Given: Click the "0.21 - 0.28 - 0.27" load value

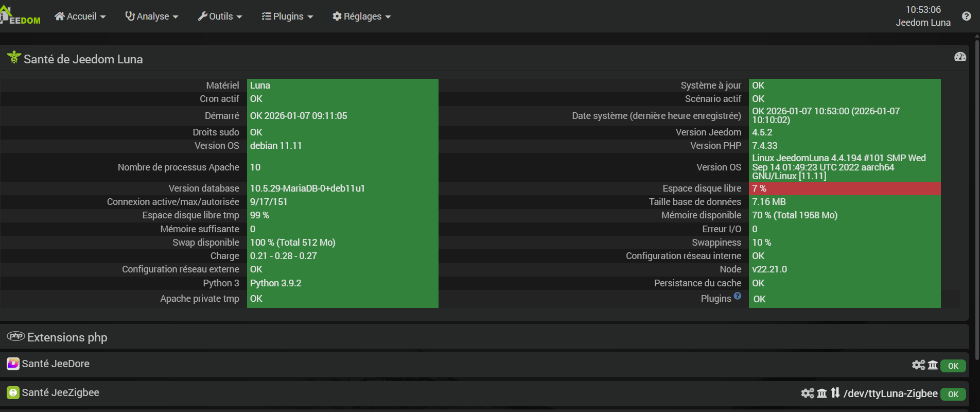Looking at the screenshot, I should (x=284, y=256).
